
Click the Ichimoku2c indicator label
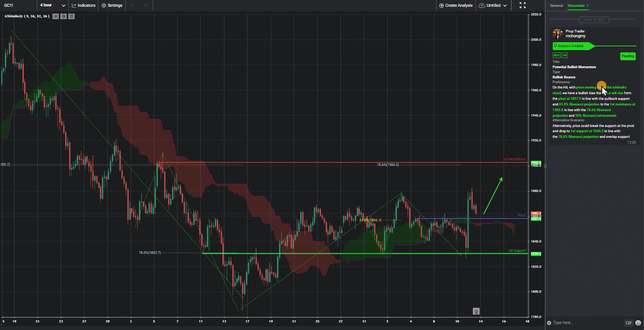click(x=27, y=16)
